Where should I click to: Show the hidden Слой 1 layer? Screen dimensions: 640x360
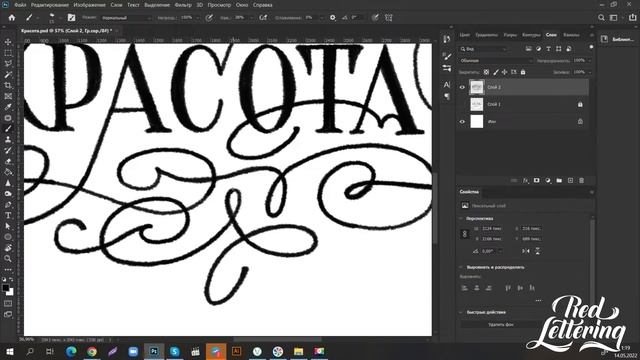[462, 104]
